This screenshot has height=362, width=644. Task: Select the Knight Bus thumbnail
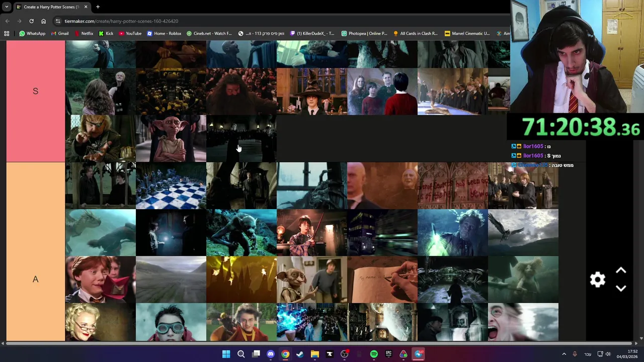point(382,233)
